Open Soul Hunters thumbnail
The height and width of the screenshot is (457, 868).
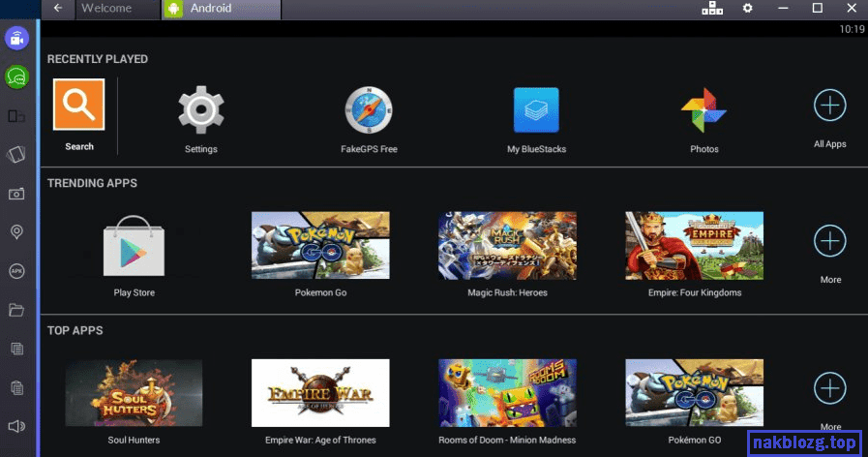[x=134, y=393]
